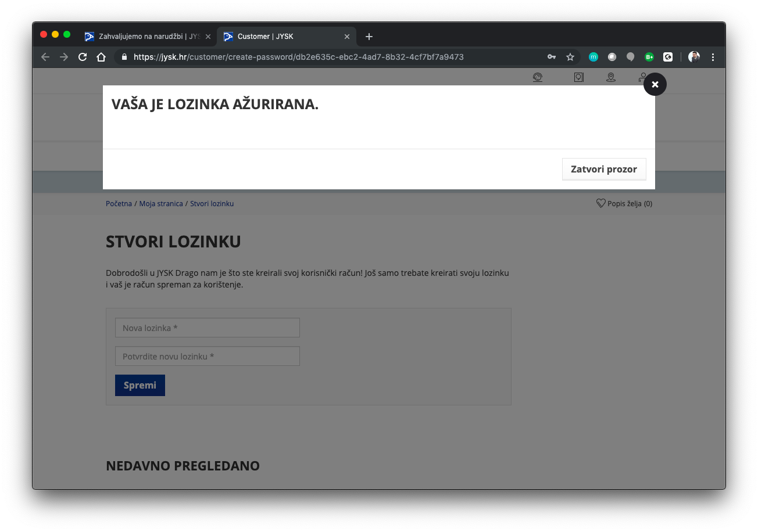Click the store locator map pin icon

coord(610,77)
